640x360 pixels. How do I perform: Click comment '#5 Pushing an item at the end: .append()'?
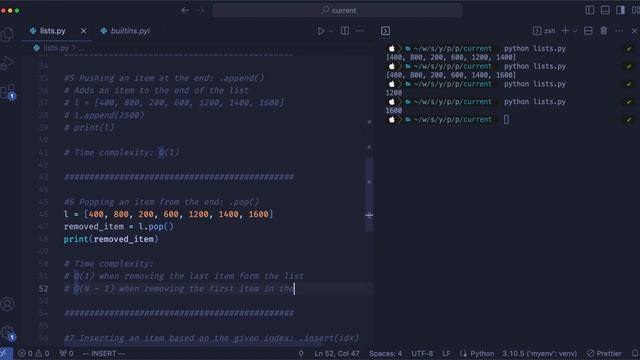164,78
